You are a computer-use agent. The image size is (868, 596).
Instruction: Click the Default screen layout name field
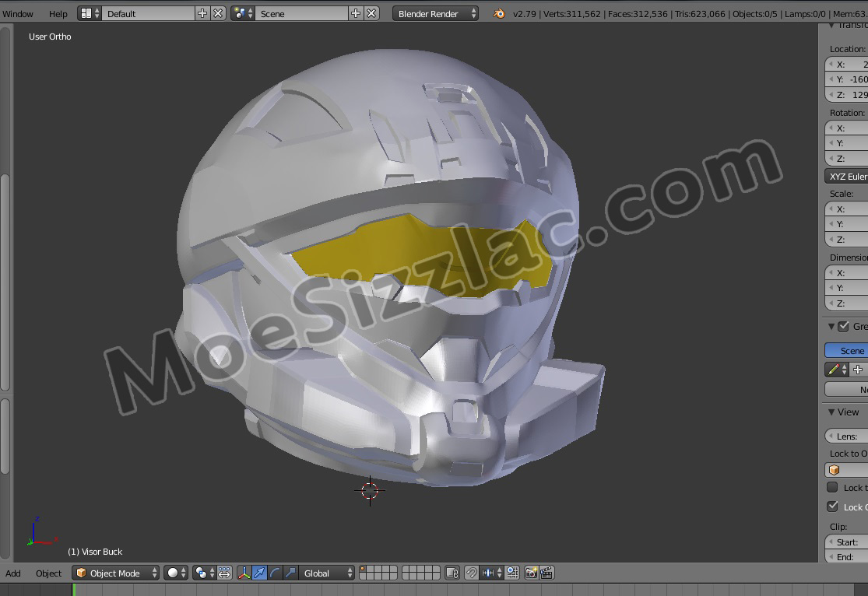148,14
